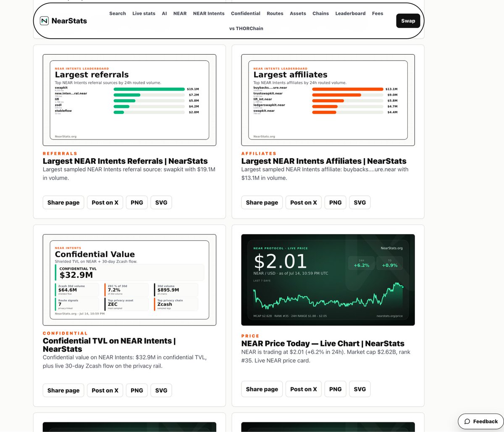504x432 pixels.
Task: Select the NEAR nav item
Action: tap(180, 13)
